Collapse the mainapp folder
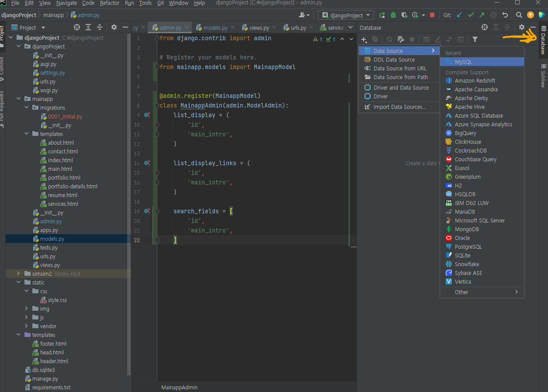 point(18,99)
